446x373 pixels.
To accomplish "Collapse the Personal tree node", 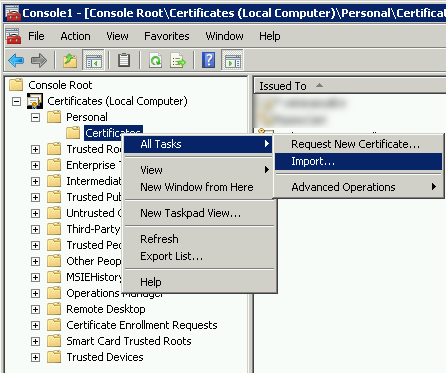I will click(35, 117).
